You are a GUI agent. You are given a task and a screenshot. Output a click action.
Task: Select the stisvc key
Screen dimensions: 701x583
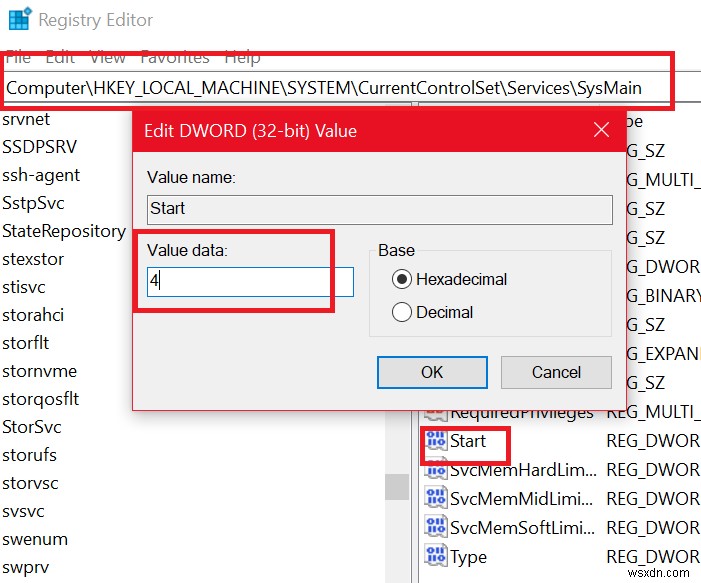pyautogui.click(x=24, y=287)
